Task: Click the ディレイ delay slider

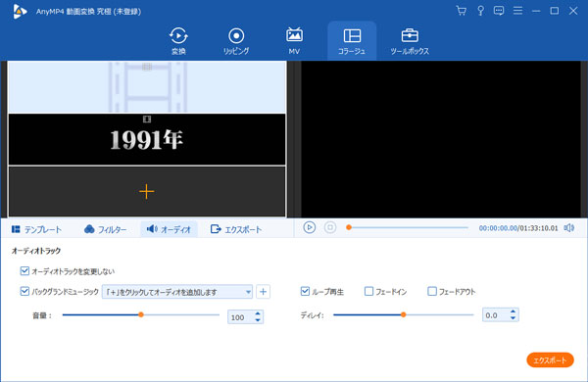Action: point(403,314)
